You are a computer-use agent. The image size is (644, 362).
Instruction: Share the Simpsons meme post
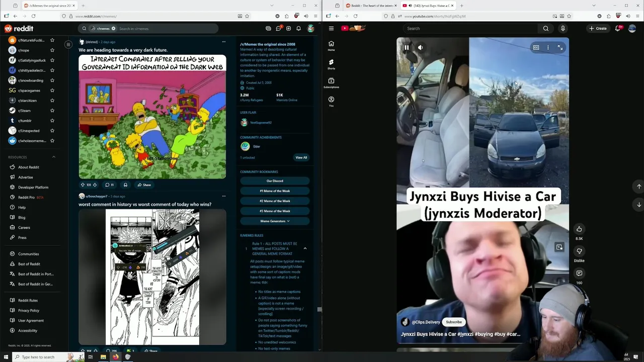tap(144, 185)
